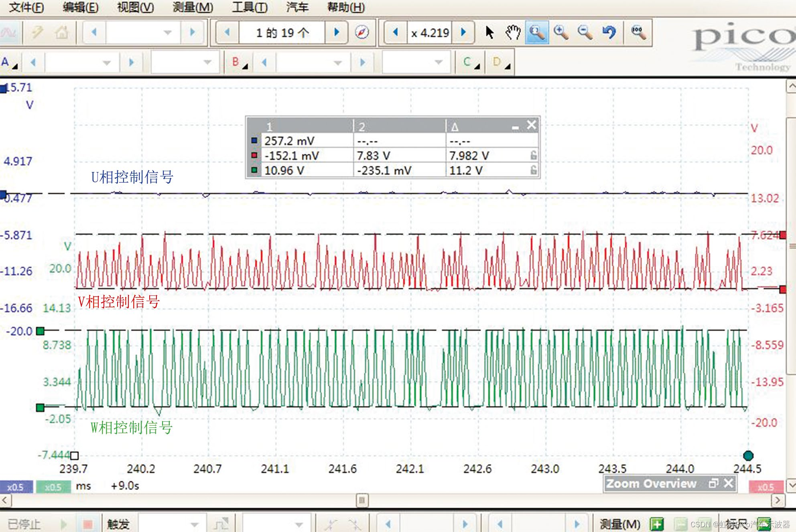Select the hand pan tool
Image resolution: width=796 pixels, height=532 pixels.
point(512,32)
